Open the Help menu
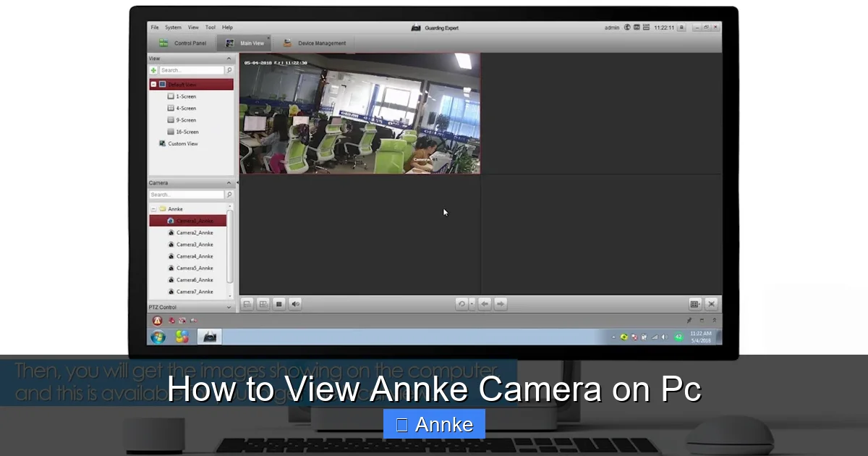Image resolution: width=868 pixels, height=456 pixels. (227, 28)
